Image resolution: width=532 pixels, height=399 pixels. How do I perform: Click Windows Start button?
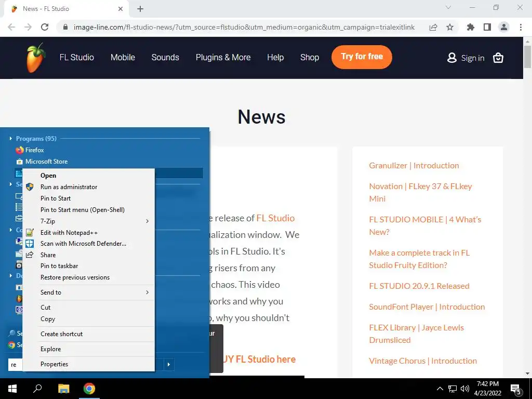tap(12, 389)
